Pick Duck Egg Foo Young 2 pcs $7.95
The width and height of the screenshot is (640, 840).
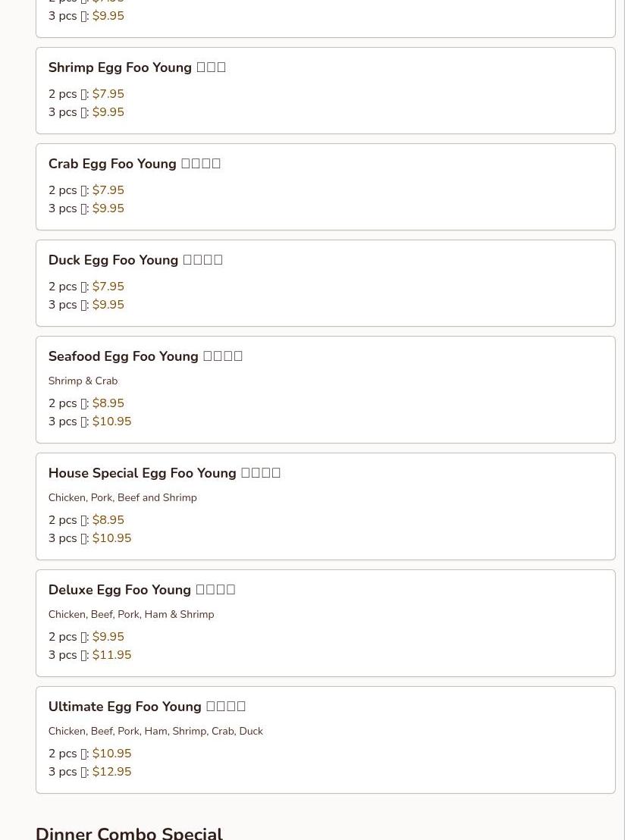(108, 287)
